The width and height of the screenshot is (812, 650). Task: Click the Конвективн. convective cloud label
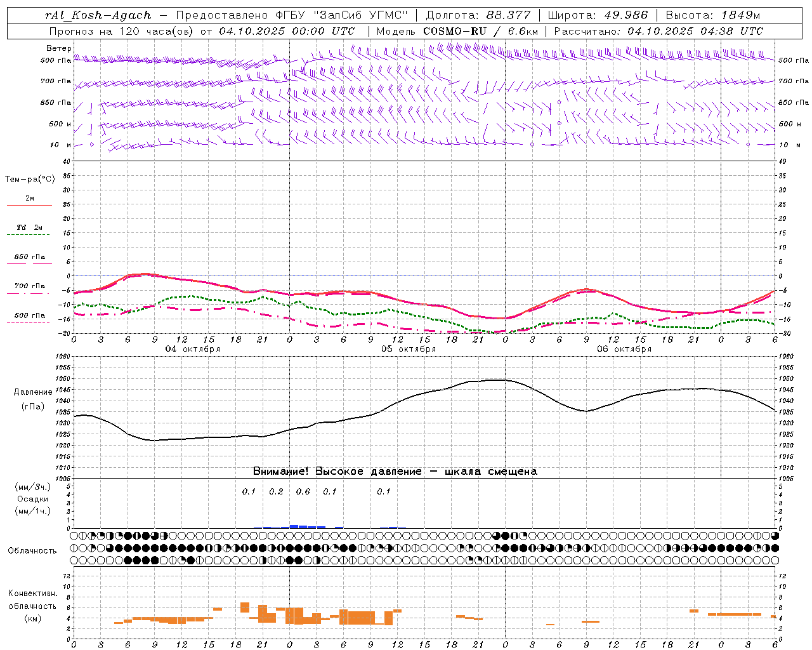[x=32, y=594]
